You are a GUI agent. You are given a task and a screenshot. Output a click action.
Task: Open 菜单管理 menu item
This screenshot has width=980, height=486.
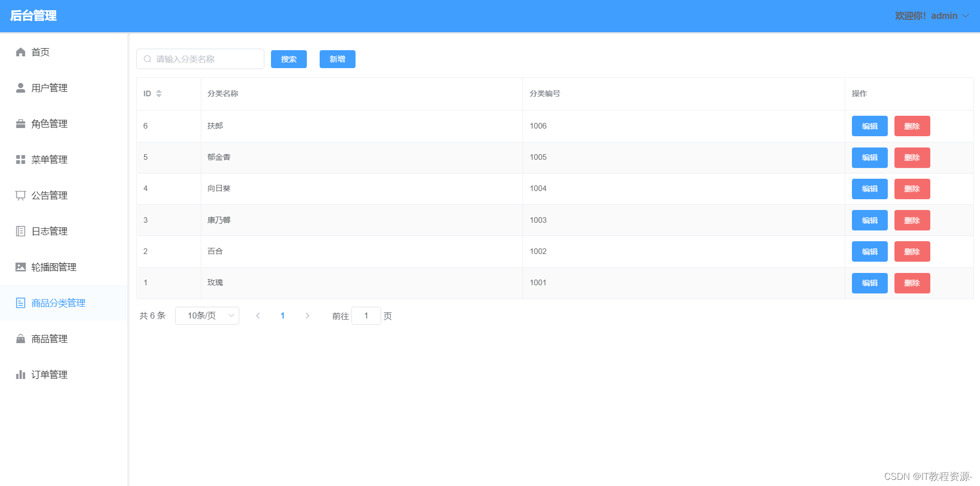[64, 159]
